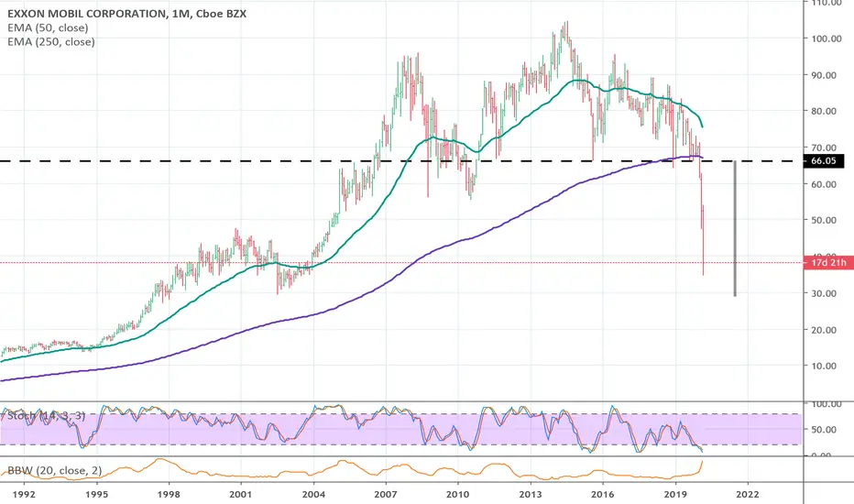Click the 2007 label on the time axis
Image resolution: width=854 pixels, height=504 pixels.
click(385, 494)
